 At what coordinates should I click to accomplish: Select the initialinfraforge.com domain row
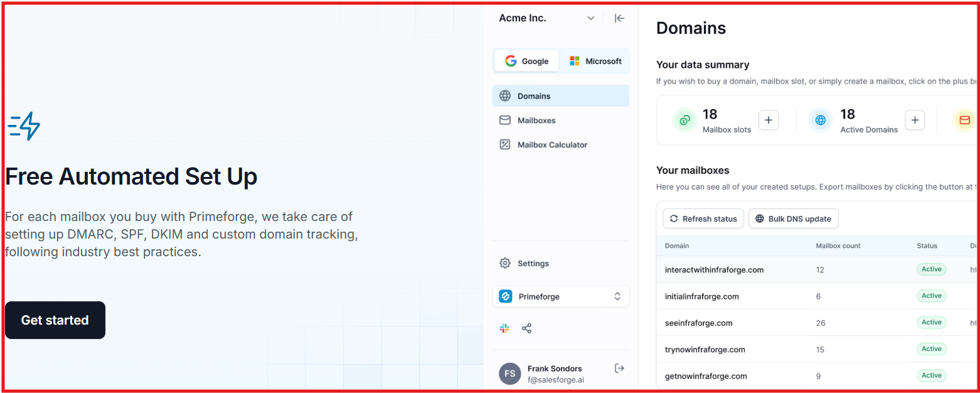[817, 296]
